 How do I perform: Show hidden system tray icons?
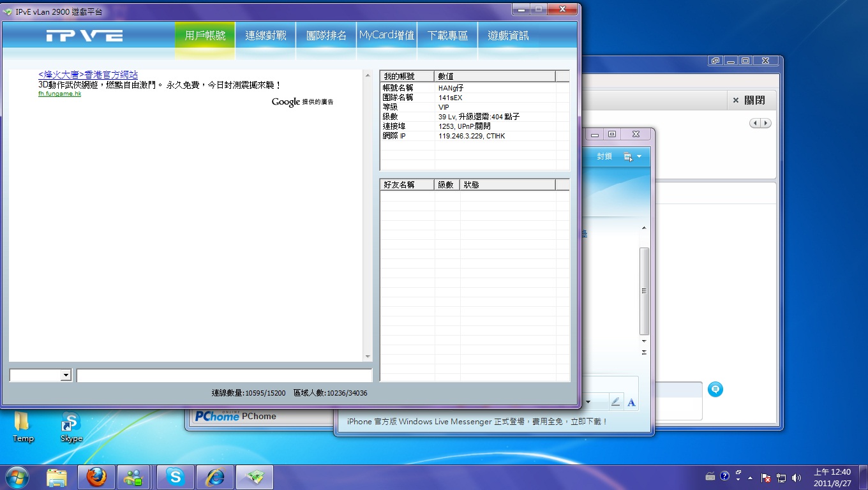750,478
